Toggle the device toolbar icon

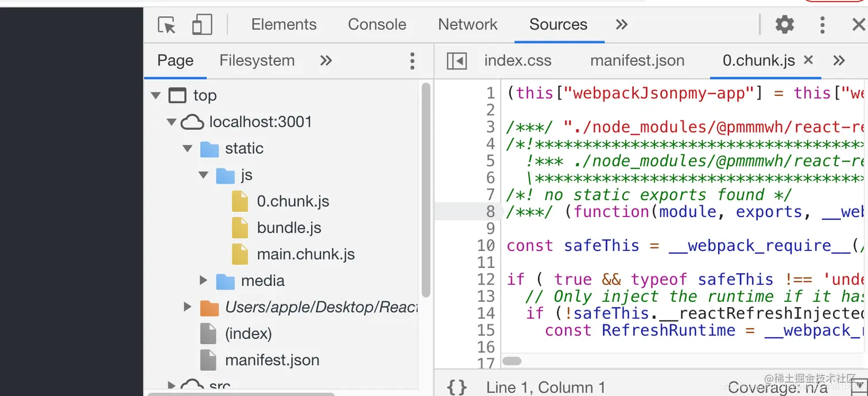(202, 25)
